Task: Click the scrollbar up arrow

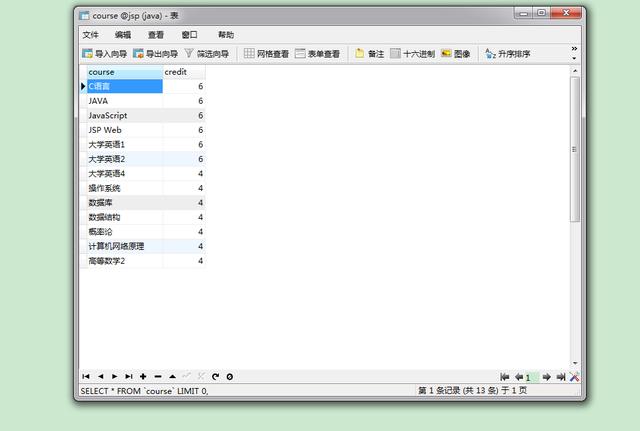Action: 575,71
